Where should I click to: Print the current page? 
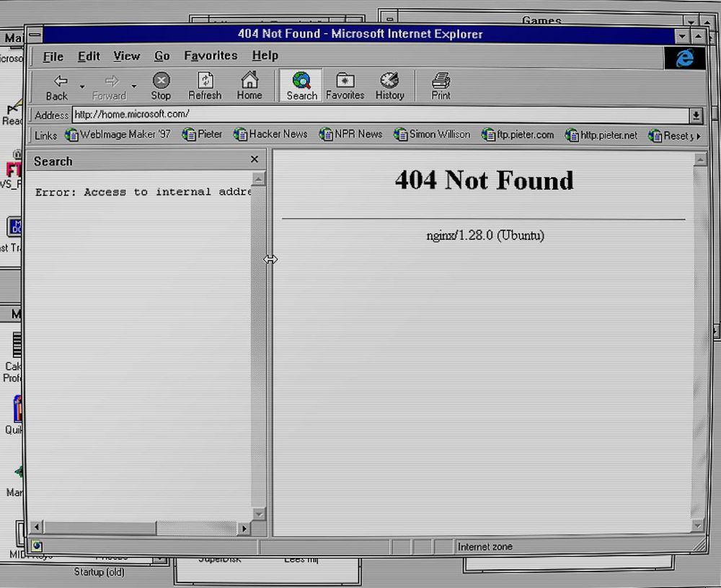click(441, 86)
